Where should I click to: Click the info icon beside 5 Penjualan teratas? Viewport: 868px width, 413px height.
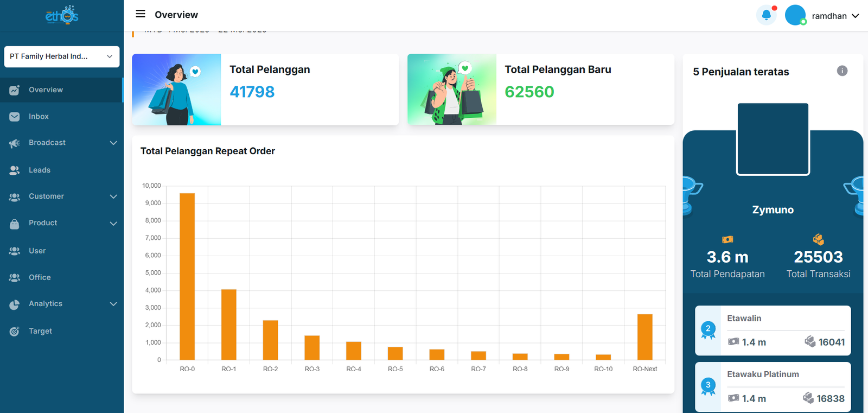point(842,71)
